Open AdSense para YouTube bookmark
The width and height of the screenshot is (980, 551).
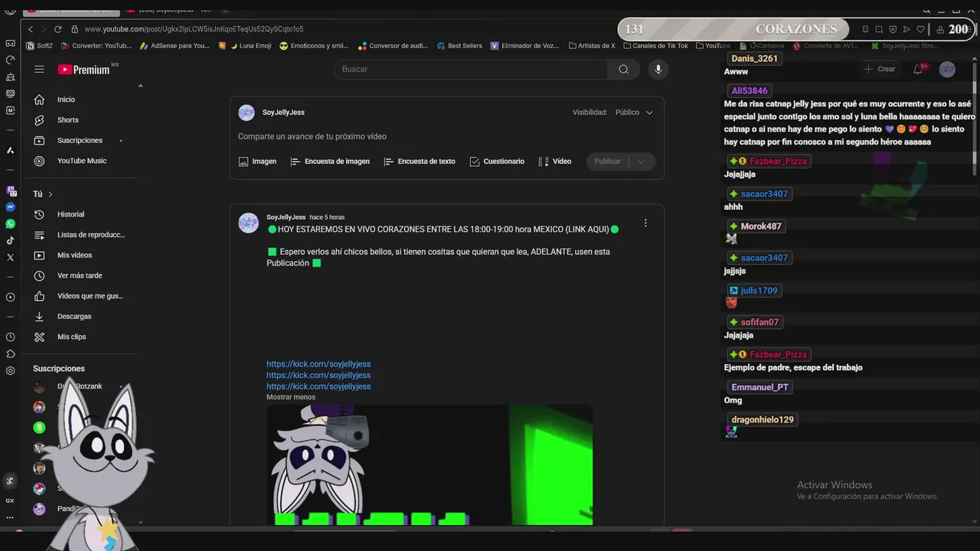click(x=174, y=46)
